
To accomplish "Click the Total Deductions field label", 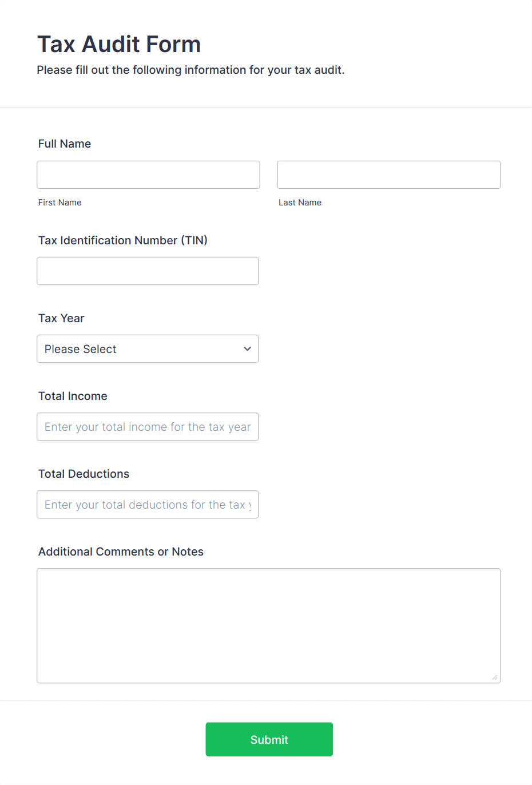I will click(x=84, y=474).
